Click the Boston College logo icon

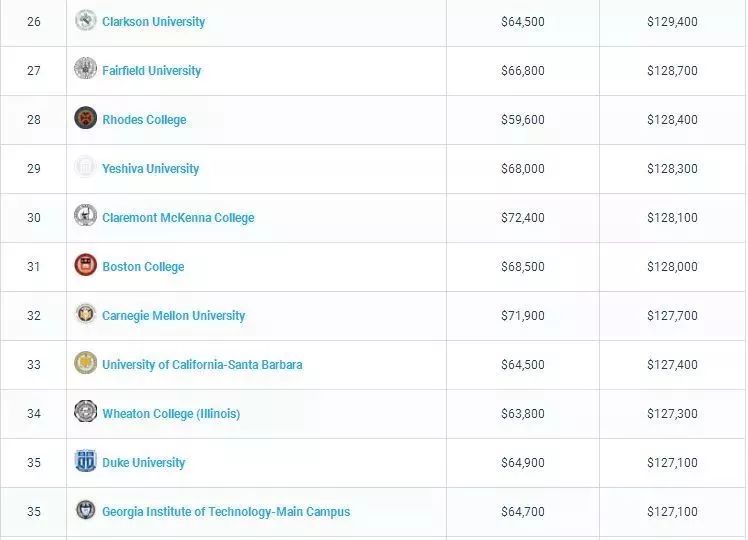85,265
